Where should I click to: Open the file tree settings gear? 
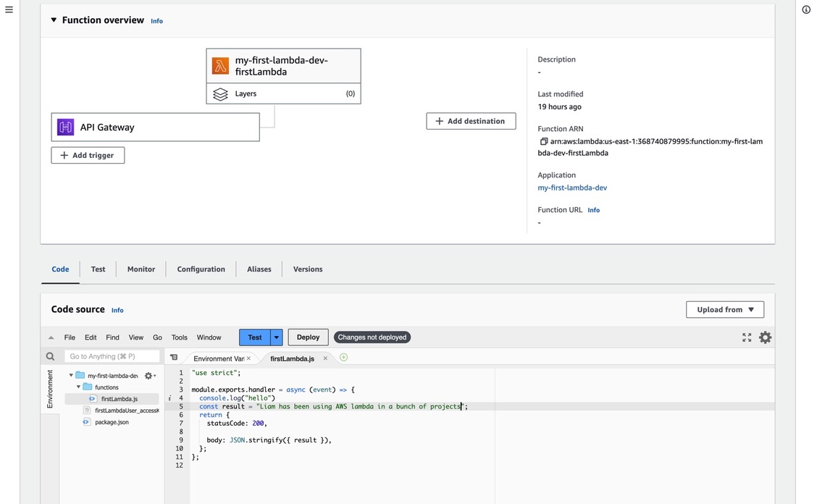tap(148, 375)
